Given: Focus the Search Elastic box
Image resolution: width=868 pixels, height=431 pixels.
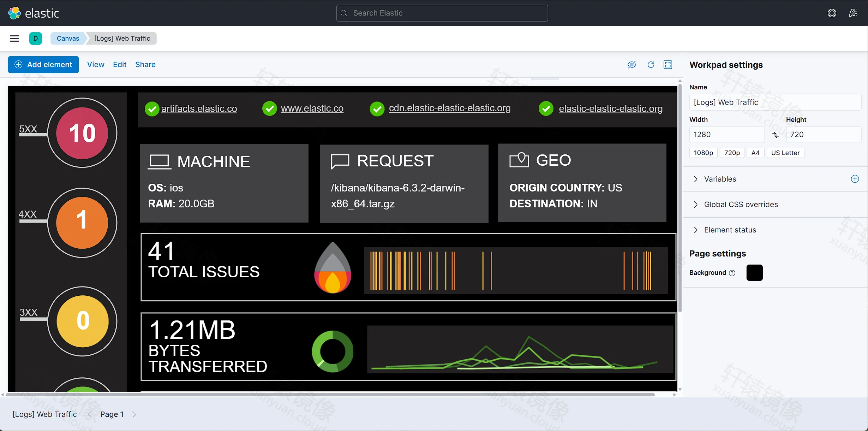Looking at the screenshot, I should [x=442, y=13].
